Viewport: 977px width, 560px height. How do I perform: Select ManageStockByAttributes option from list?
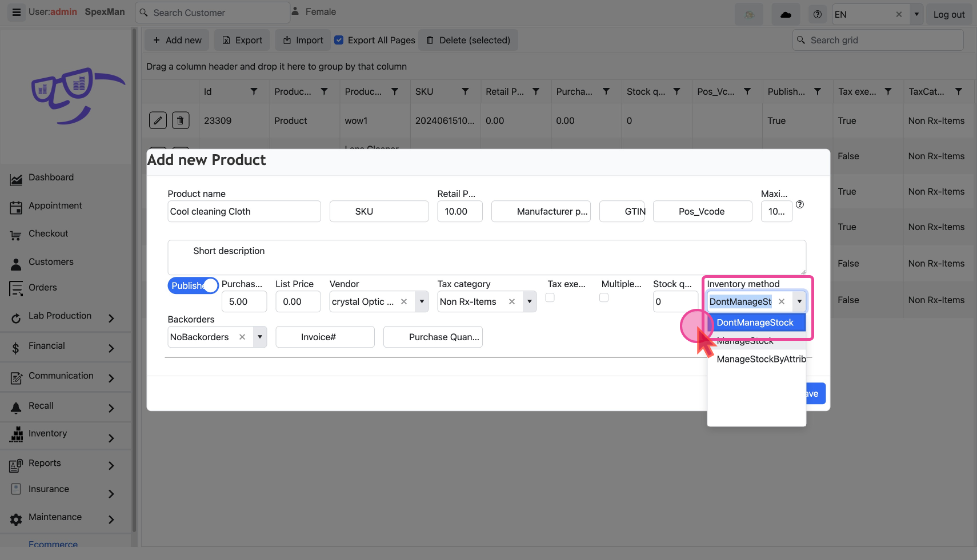point(760,359)
